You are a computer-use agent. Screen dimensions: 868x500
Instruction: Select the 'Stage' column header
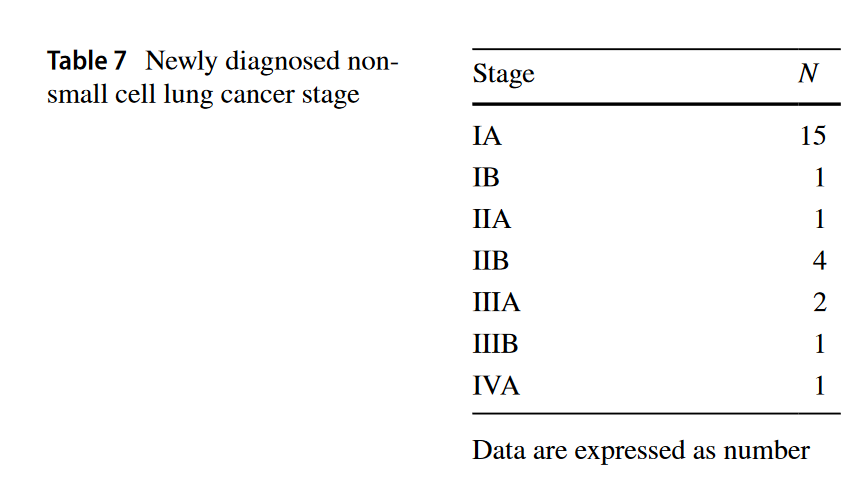coord(503,74)
